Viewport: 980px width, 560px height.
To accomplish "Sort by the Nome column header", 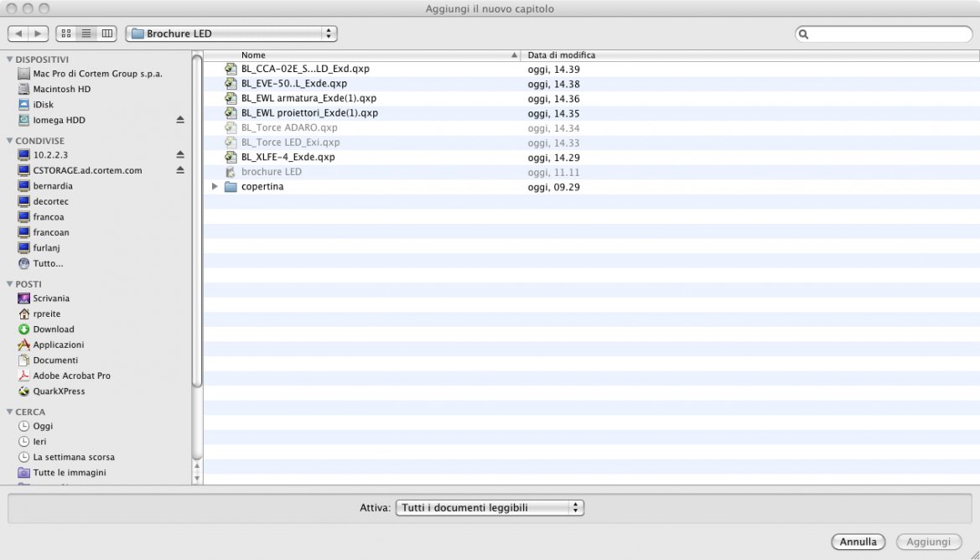I will point(360,55).
